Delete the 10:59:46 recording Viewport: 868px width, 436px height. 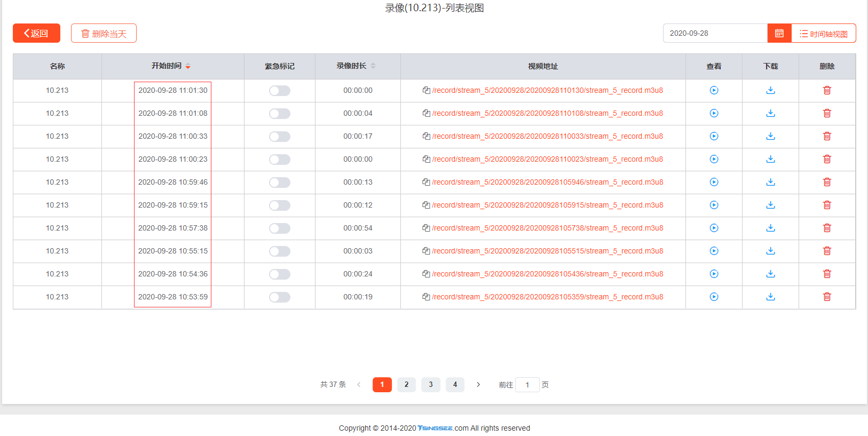click(x=827, y=182)
